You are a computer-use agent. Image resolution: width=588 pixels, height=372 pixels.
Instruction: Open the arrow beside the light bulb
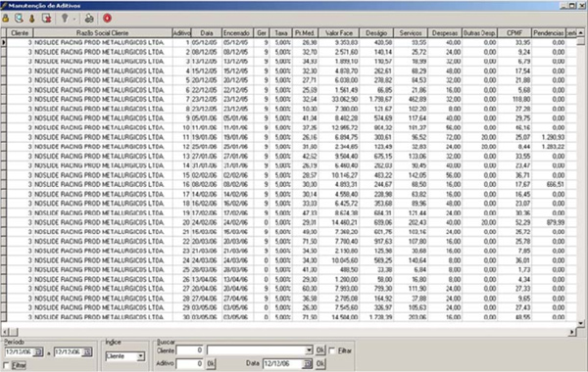pyautogui.click(x=73, y=19)
